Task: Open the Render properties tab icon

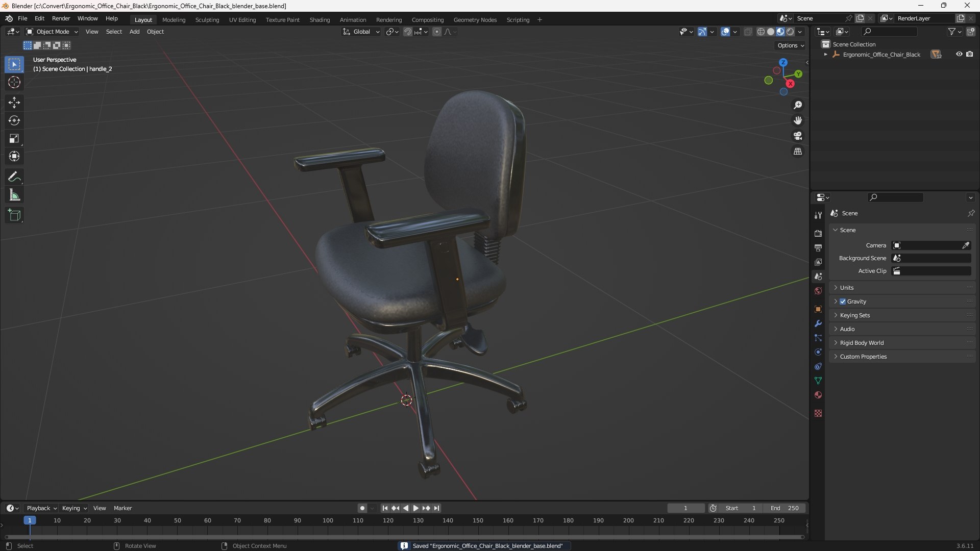Action: tap(818, 233)
